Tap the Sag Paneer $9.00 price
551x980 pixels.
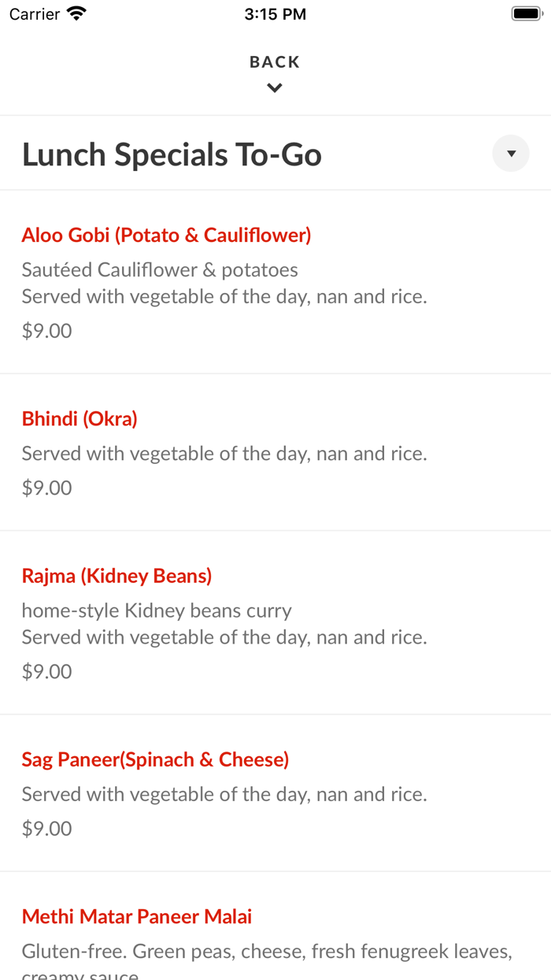pyautogui.click(x=47, y=829)
